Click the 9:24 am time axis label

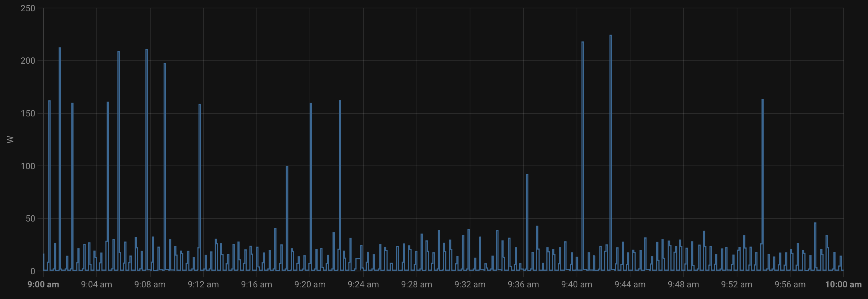click(x=363, y=284)
